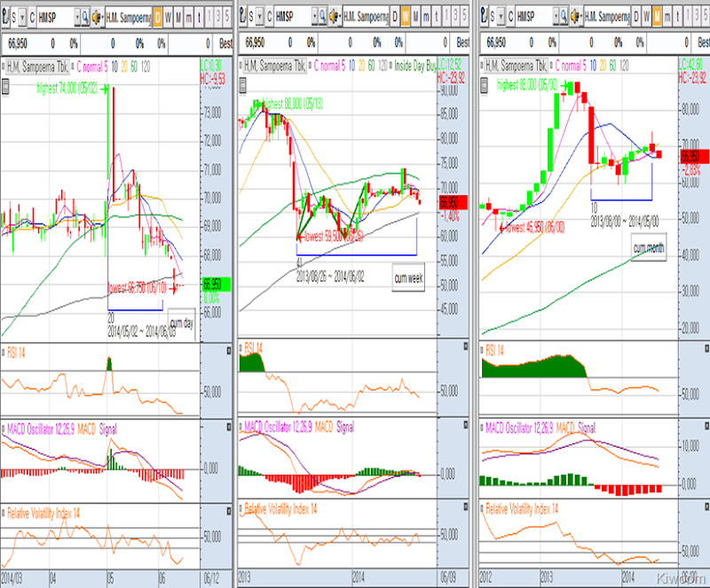Open symbol search magnifier in the middle chart toolbar

click(322, 17)
